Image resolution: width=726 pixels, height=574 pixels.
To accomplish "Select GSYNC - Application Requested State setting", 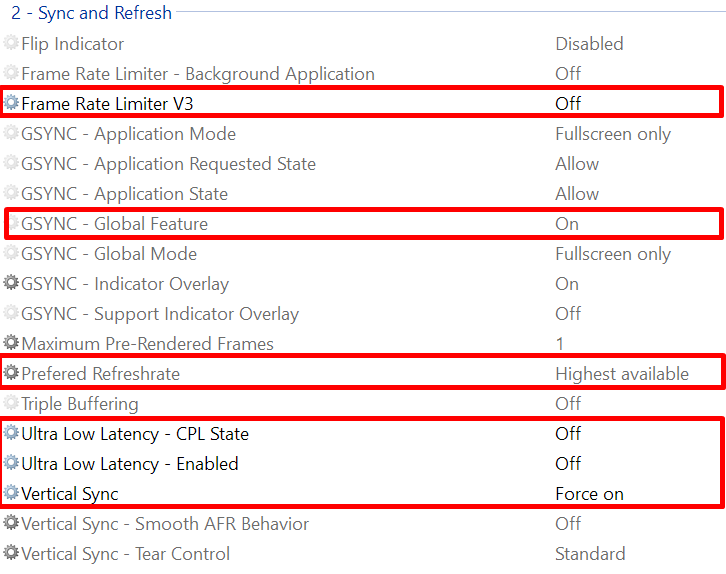I will pyautogui.click(x=169, y=164).
